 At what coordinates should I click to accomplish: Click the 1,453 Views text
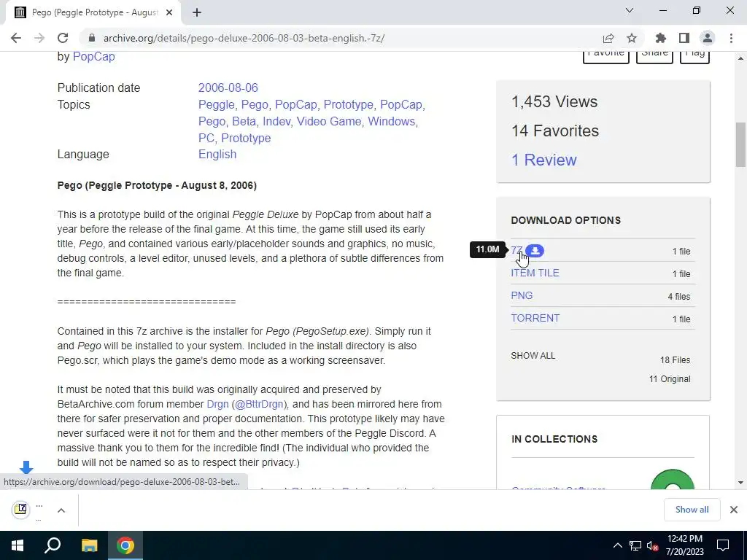554,101
